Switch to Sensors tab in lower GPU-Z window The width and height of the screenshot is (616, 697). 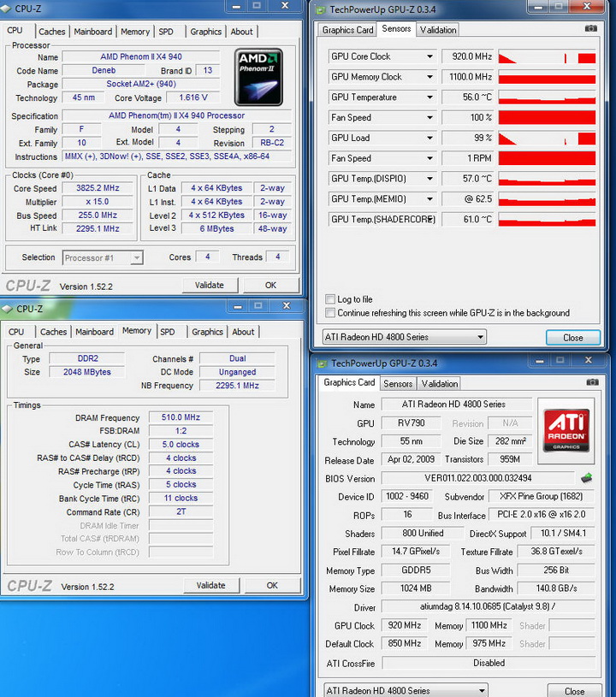click(x=398, y=384)
